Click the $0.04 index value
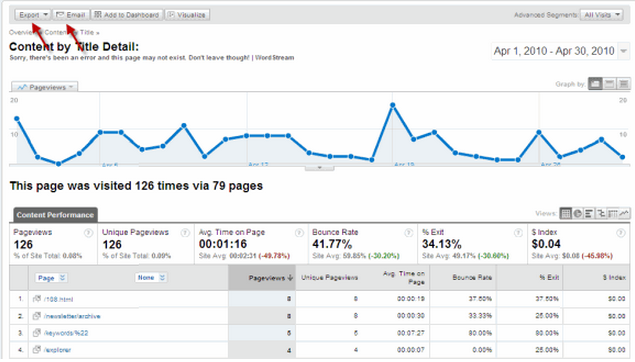635x362 pixels. [x=546, y=244]
